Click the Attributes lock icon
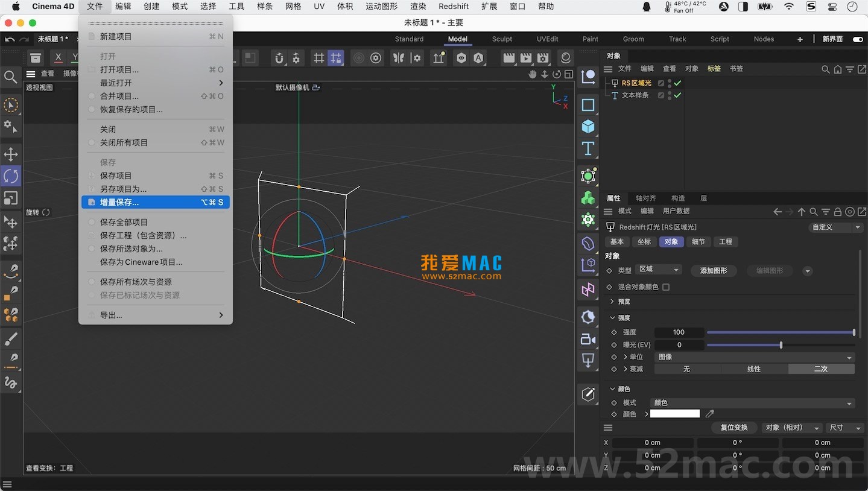The height and width of the screenshot is (491, 868). point(838,212)
